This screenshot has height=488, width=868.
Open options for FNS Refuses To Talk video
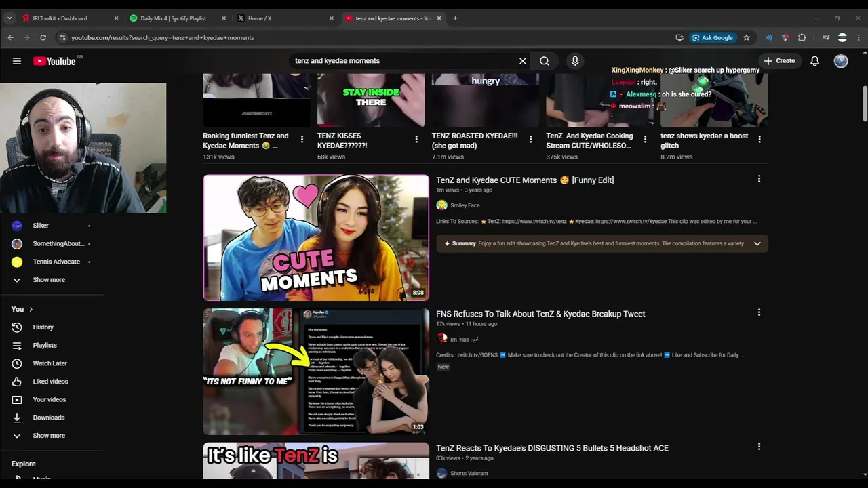(759, 312)
